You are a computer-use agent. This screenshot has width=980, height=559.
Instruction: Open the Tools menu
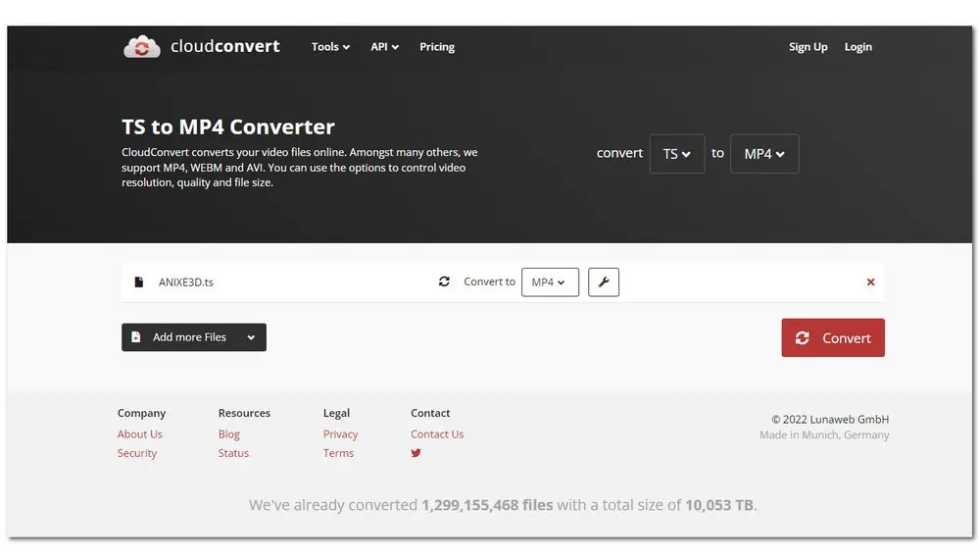point(330,47)
